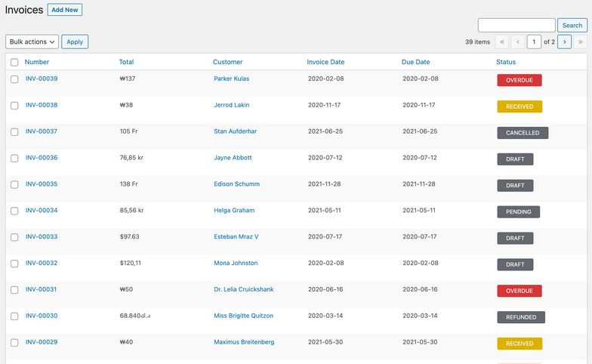Screen dimensions: 592x364
Task: Tick the INV-00029 row checkbox
Action: click(x=14, y=343)
